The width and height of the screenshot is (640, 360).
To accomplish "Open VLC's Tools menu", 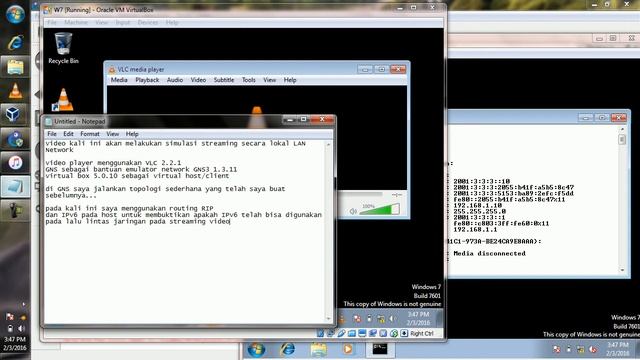I will pyautogui.click(x=249, y=80).
